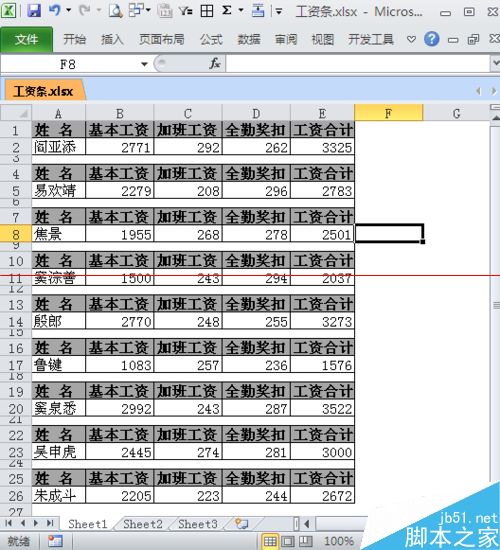Select column F header
This screenshot has width=500, height=550.
[388, 113]
